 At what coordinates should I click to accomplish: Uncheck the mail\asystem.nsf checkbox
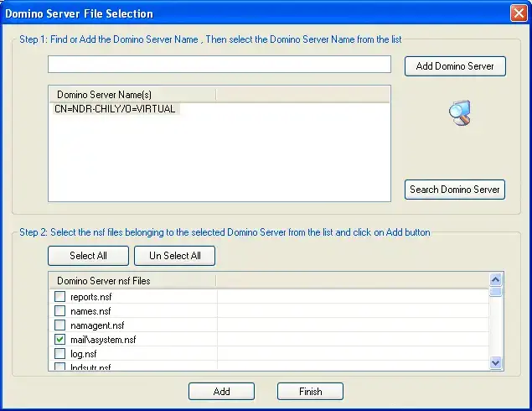point(59,340)
